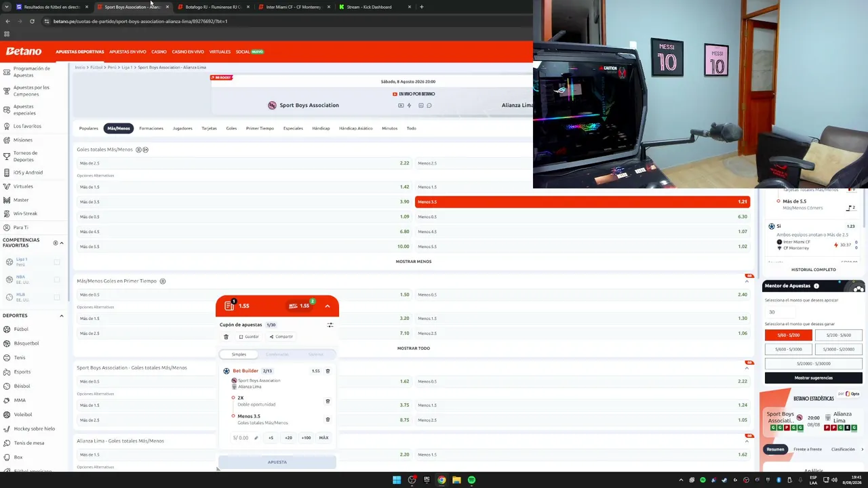Switch to the Tarjetas market tab
The image size is (868, 488).
pos(209,128)
